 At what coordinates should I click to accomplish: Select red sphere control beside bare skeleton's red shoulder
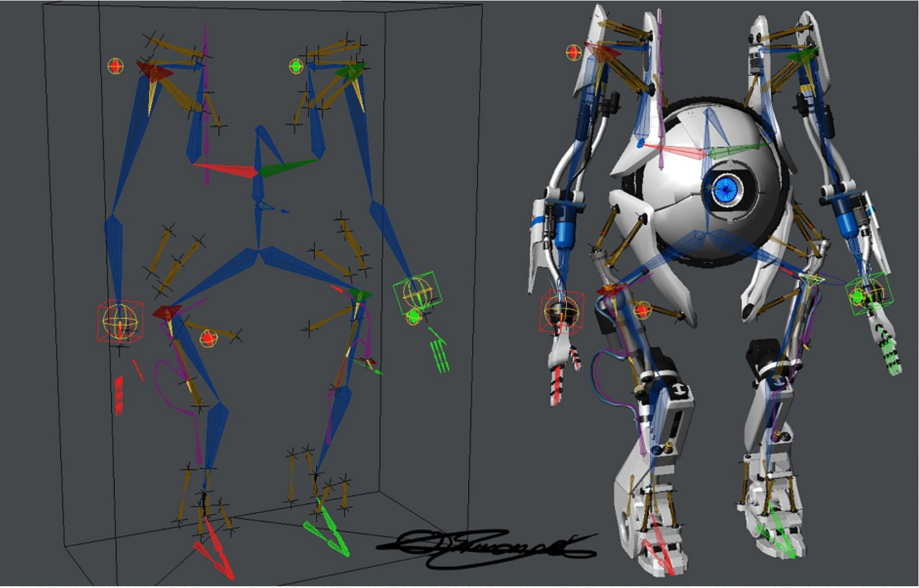pos(115,66)
